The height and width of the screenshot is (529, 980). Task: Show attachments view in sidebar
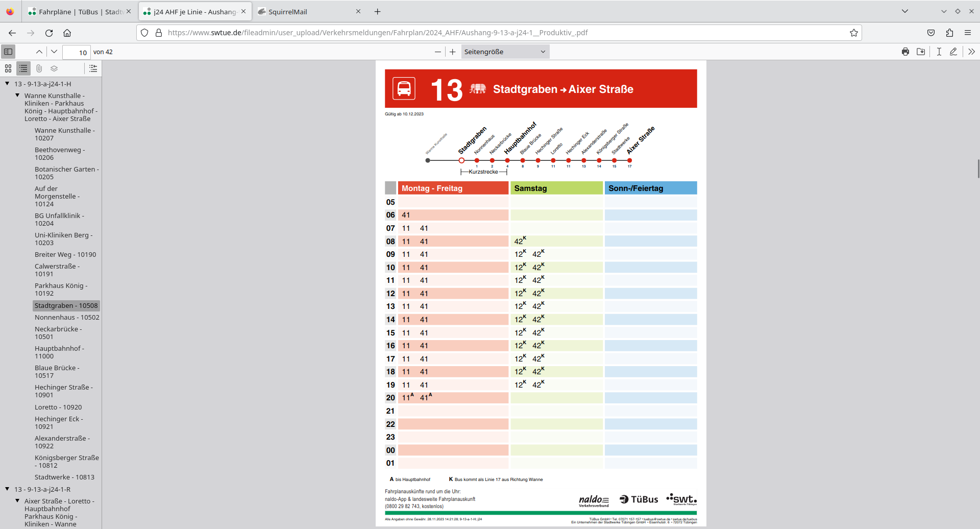tap(39, 68)
